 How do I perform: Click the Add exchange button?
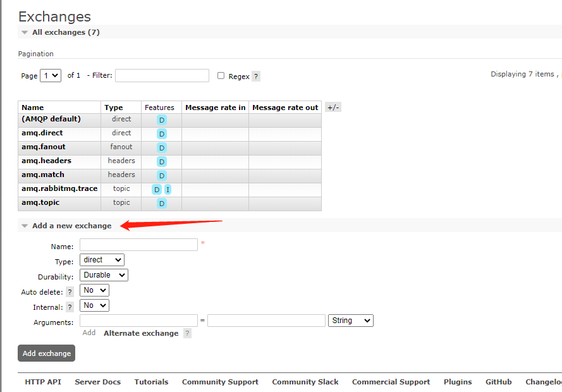point(47,353)
